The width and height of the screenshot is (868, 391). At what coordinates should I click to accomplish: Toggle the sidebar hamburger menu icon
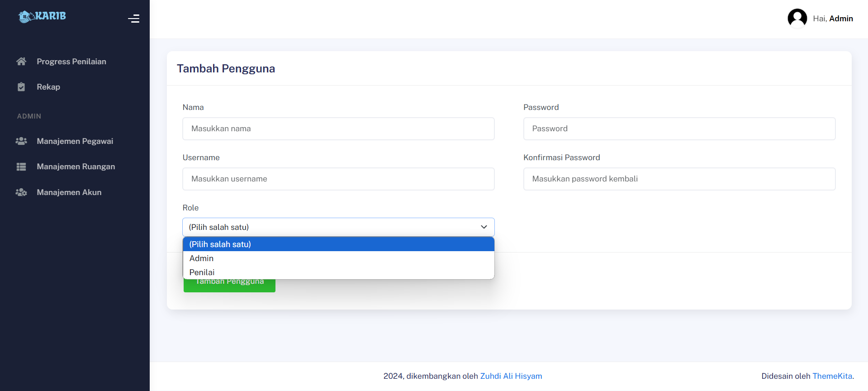(133, 19)
